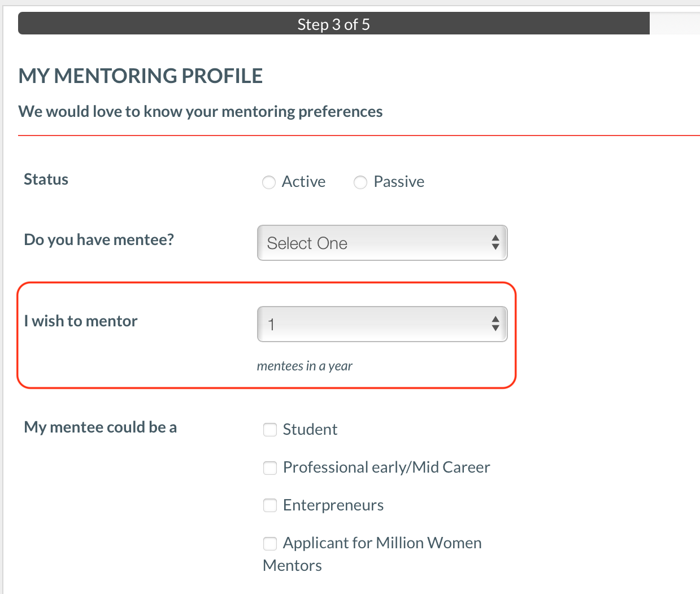This screenshot has width=700, height=594.
Task: Enable the Professional early/Mid Career checkbox
Action: point(270,468)
